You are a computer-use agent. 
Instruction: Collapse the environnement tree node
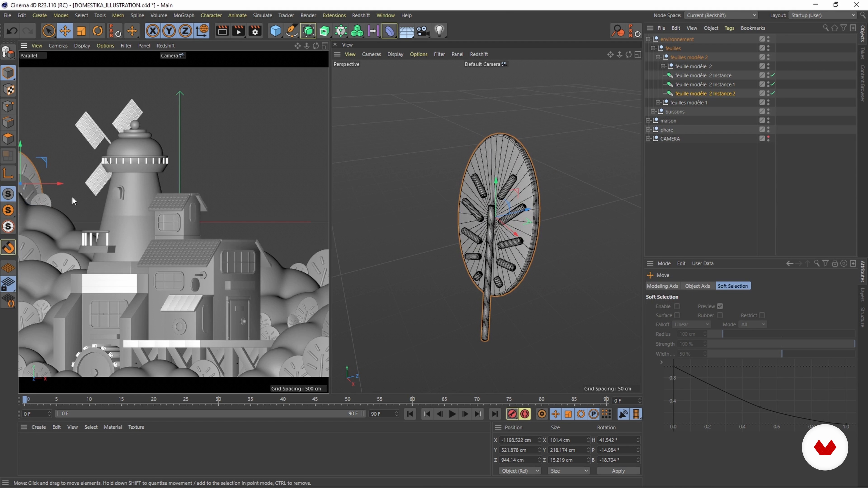[x=648, y=39]
